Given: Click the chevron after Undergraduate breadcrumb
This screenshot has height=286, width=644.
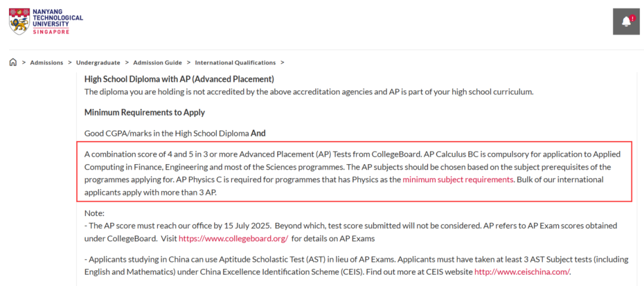Looking at the screenshot, I should click(x=127, y=63).
